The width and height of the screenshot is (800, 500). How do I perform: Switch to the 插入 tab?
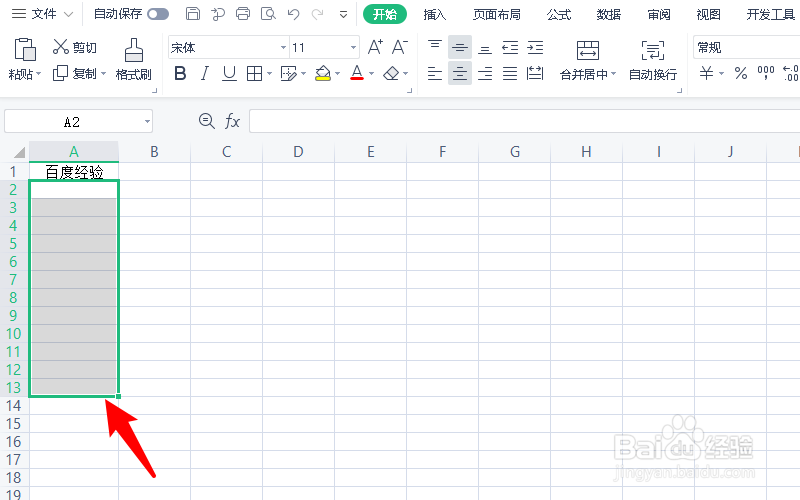(x=435, y=14)
